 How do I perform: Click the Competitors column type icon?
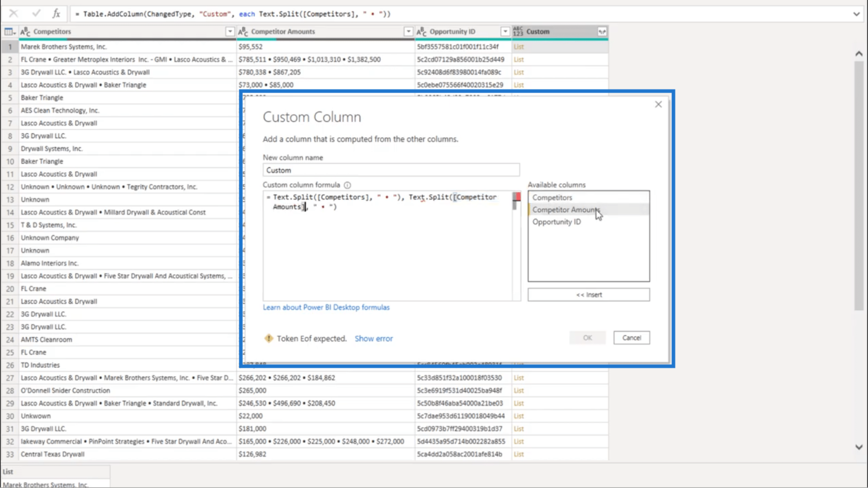pyautogui.click(x=25, y=32)
